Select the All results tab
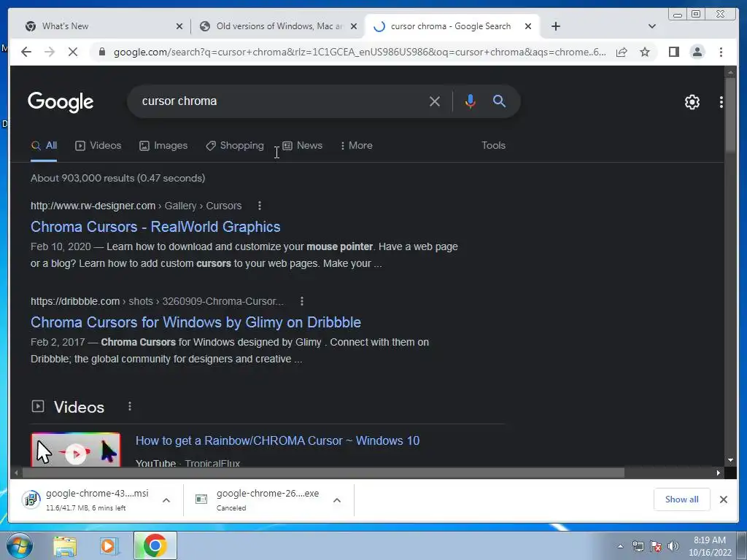This screenshot has height=560, width=747. coord(44,146)
